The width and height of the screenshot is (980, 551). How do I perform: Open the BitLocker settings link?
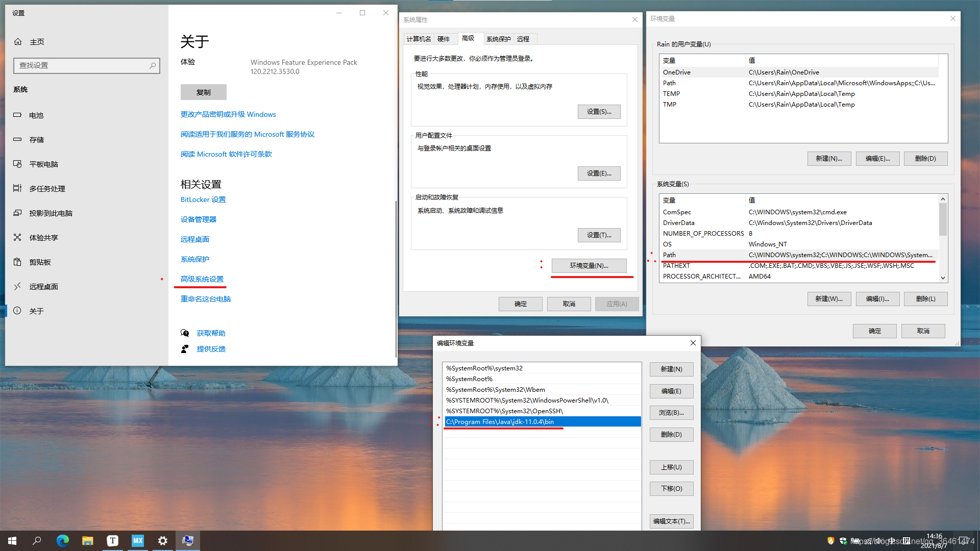pyautogui.click(x=203, y=200)
